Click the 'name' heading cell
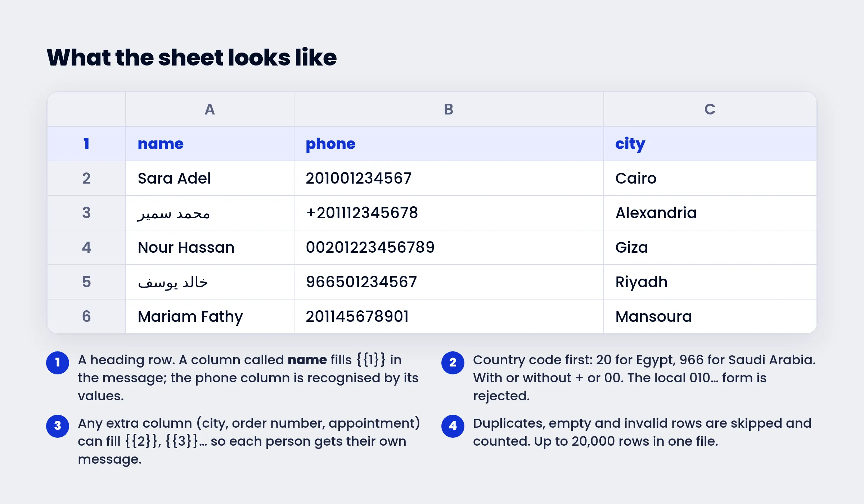This screenshot has width=864, height=504. (210, 144)
